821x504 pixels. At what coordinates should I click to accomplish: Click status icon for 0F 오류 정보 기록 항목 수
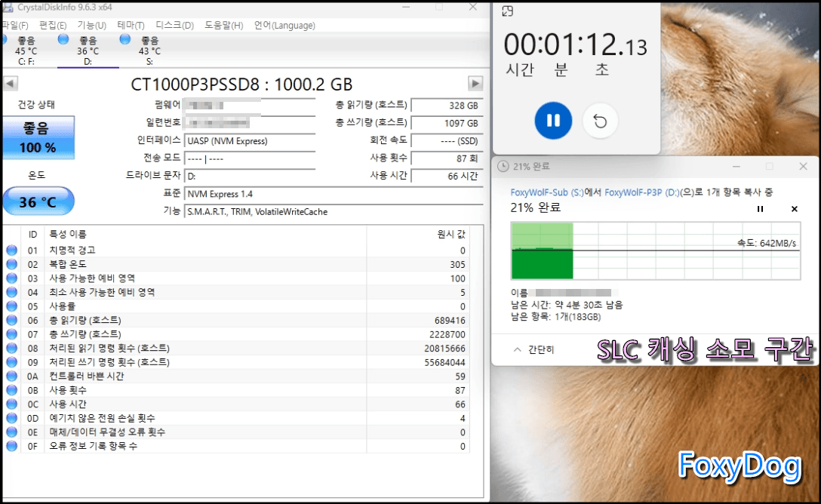tap(11, 446)
